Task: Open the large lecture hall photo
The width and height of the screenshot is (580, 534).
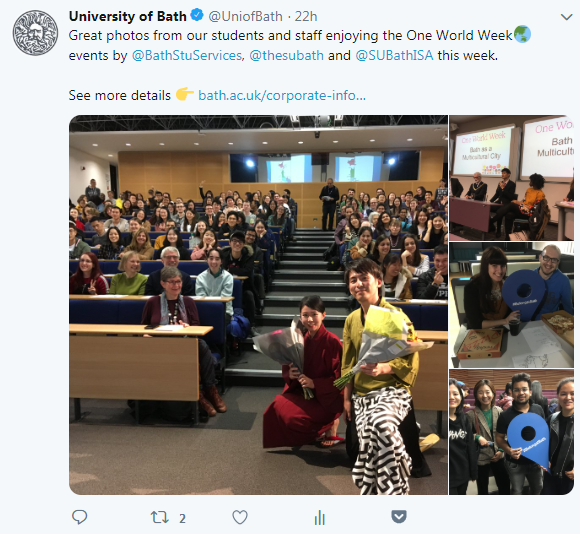Action: (258, 305)
